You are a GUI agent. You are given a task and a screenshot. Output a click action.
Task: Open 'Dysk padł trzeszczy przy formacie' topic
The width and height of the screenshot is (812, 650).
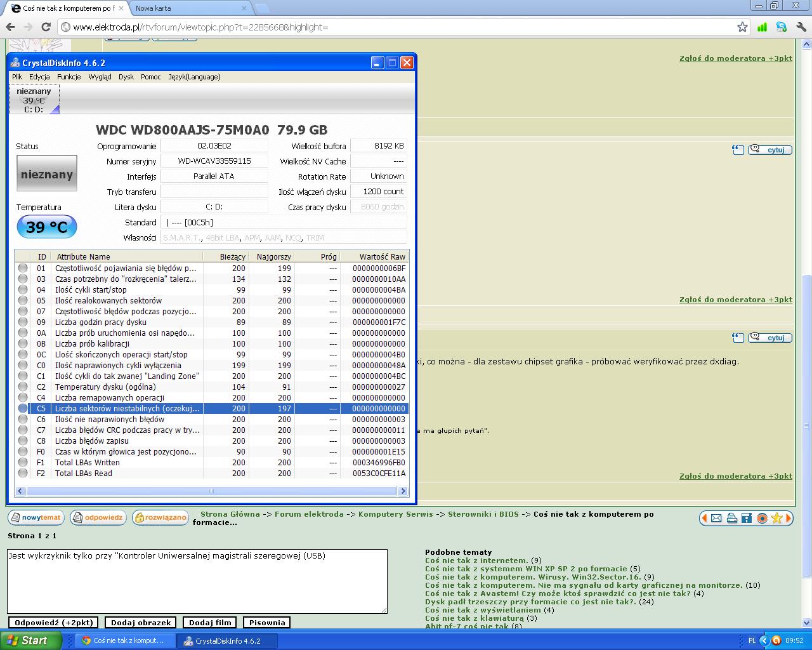pos(530,602)
